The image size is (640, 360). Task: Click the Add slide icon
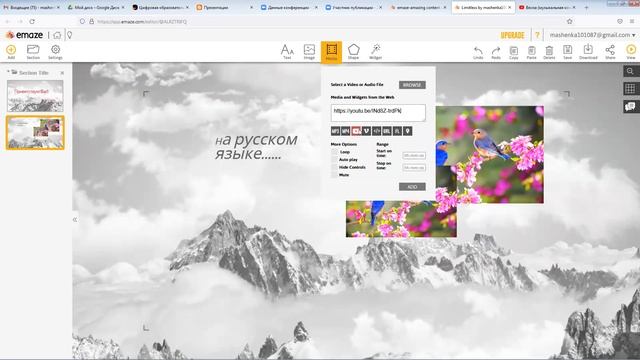click(11, 51)
